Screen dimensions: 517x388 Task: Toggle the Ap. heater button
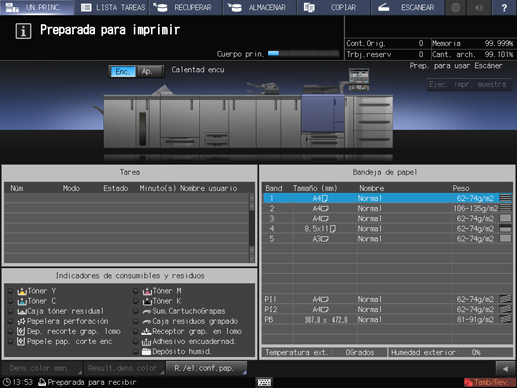click(x=150, y=71)
